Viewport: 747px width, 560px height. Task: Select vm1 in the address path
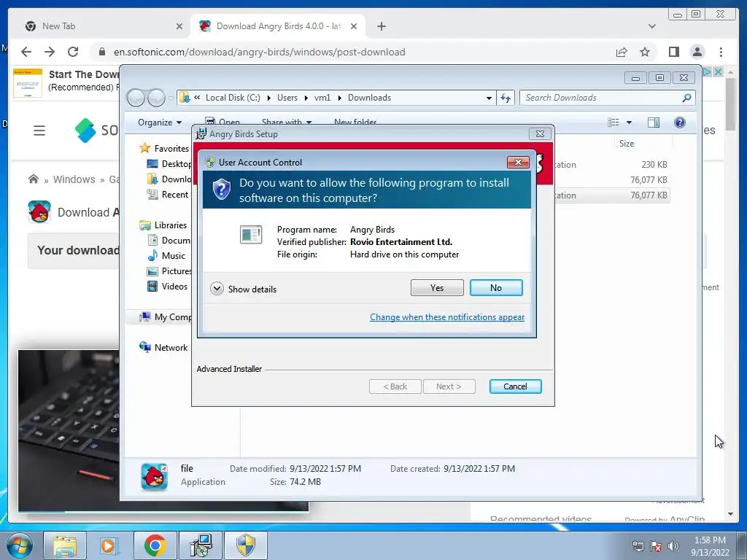click(322, 98)
